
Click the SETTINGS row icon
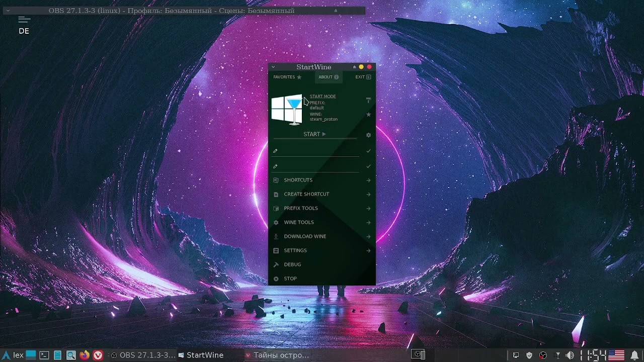pos(276,250)
